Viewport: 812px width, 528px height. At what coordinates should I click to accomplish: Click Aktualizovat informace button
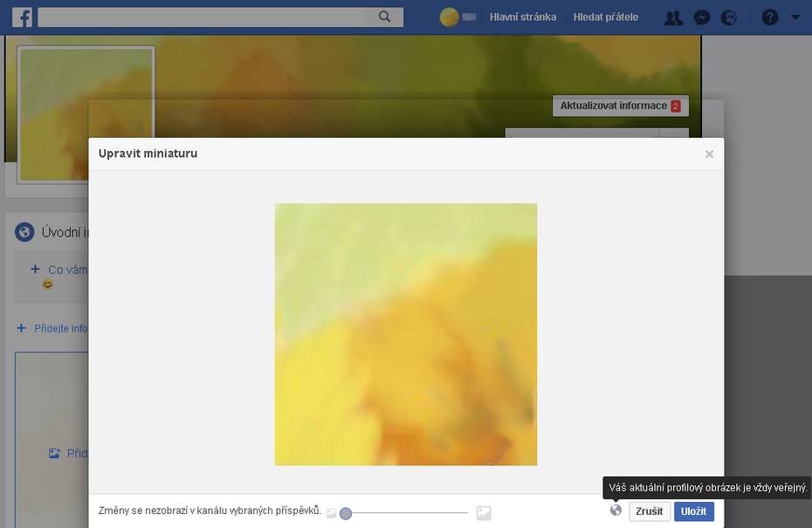point(621,106)
